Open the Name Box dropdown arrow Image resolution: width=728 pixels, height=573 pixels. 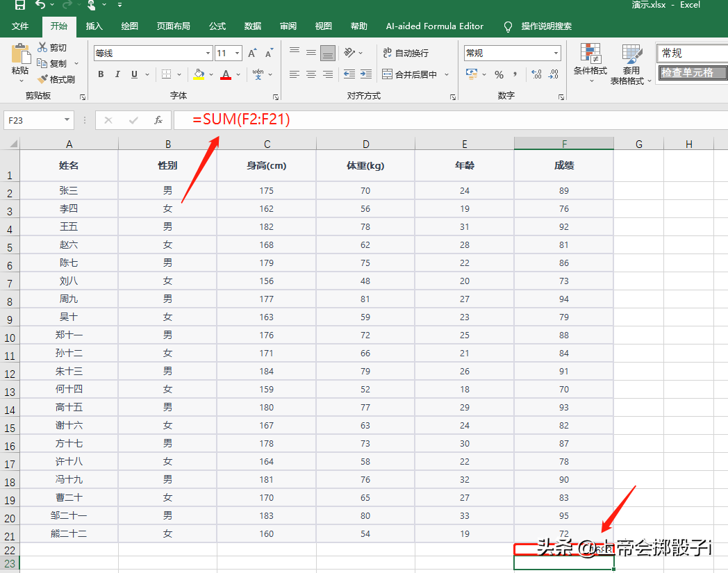pyautogui.click(x=67, y=119)
